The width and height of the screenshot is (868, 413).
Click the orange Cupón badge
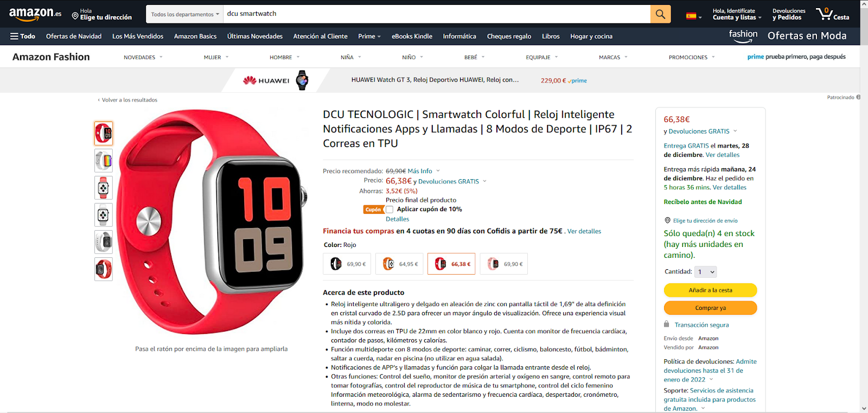[373, 209]
